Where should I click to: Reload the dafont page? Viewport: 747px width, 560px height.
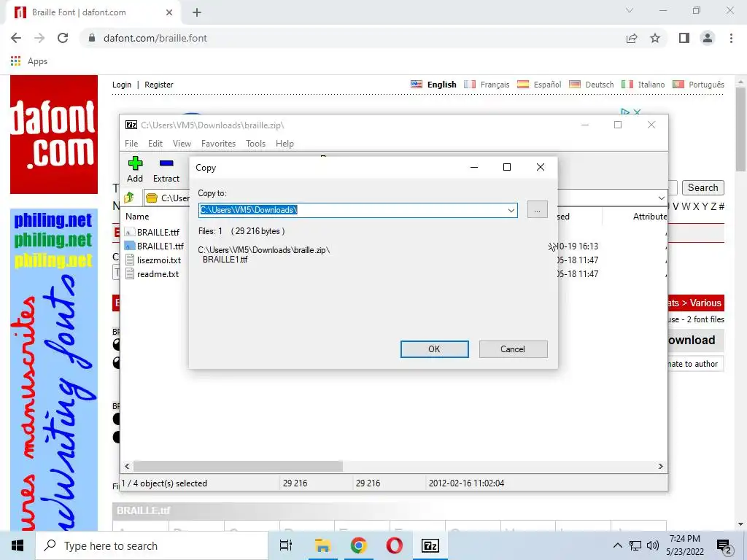tap(63, 38)
